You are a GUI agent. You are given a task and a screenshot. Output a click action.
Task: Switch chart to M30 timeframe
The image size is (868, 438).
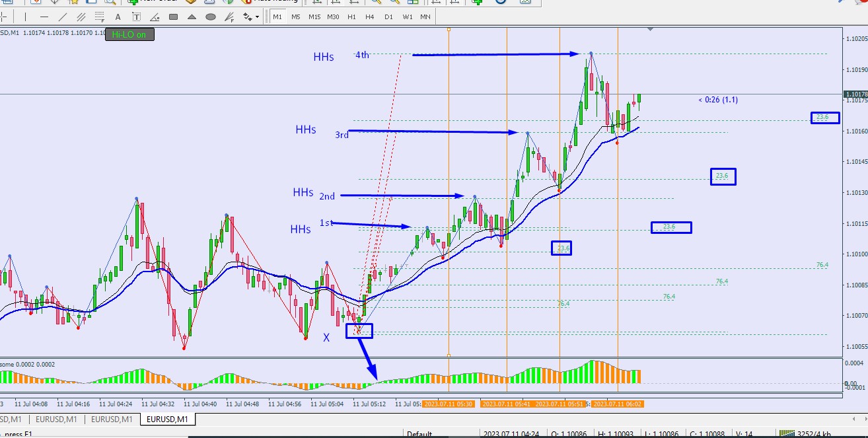point(332,17)
